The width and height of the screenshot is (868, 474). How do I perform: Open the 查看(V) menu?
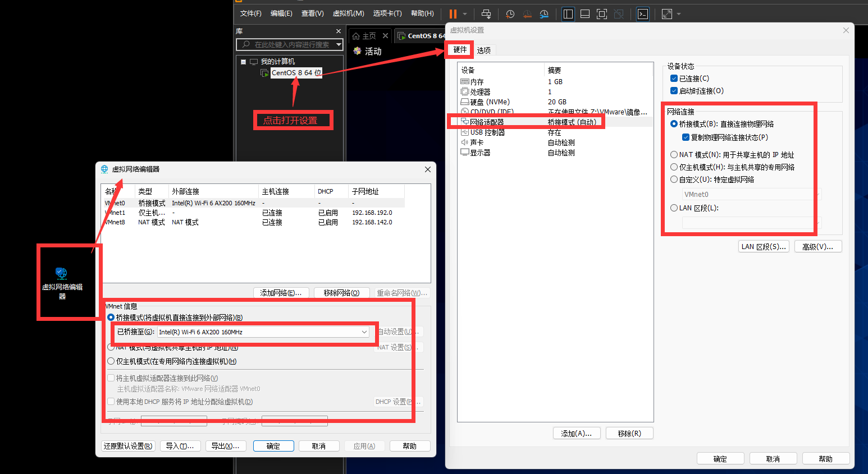coord(312,13)
